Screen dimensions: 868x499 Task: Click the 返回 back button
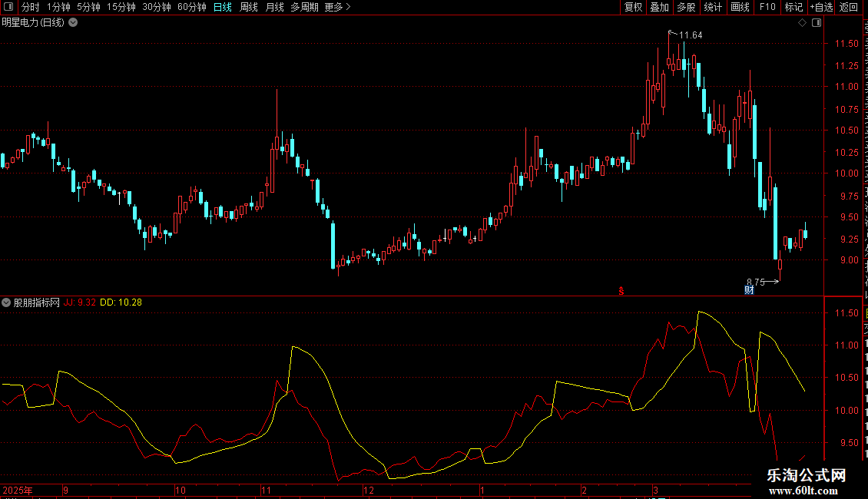click(848, 7)
